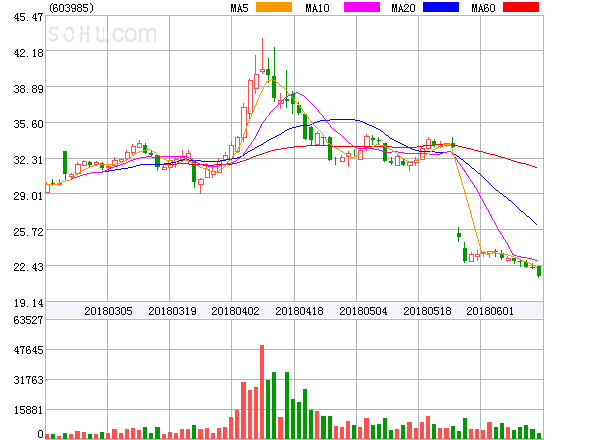Click the 20180402 date label
Viewport: 600px width, 440px height.
235,311
